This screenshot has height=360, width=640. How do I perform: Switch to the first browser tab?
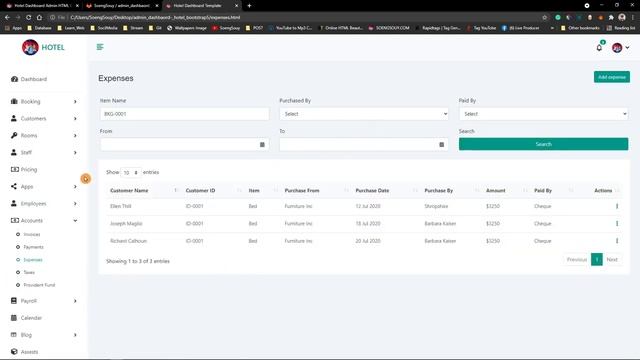[x=41, y=6]
